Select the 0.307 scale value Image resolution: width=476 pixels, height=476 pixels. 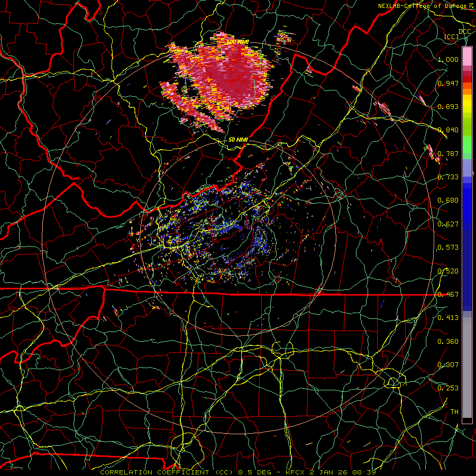(x=448, y=365)
